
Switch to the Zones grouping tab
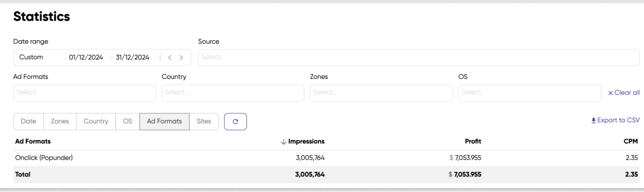point(60,121)
